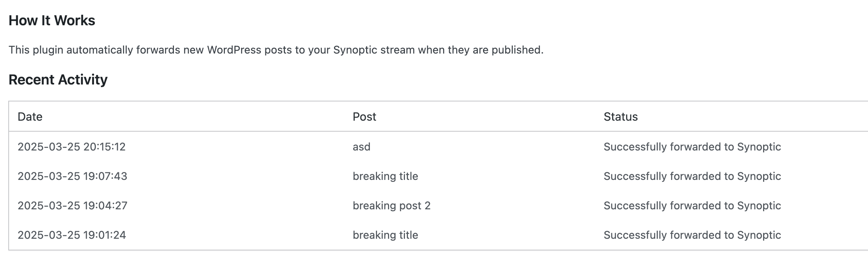
Task: Select the "asd" post entry
Action: click(361, 147)
